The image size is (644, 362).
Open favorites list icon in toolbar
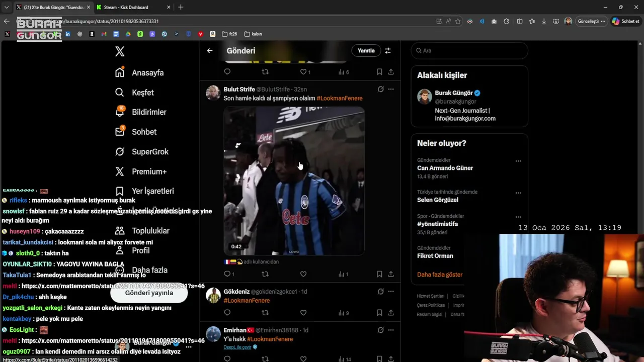532,21
